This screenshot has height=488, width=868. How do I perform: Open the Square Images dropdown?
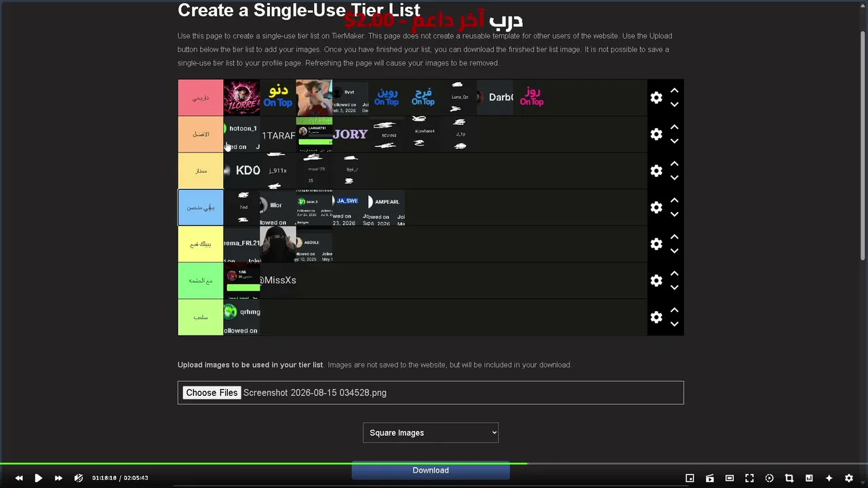pos(431,432)
